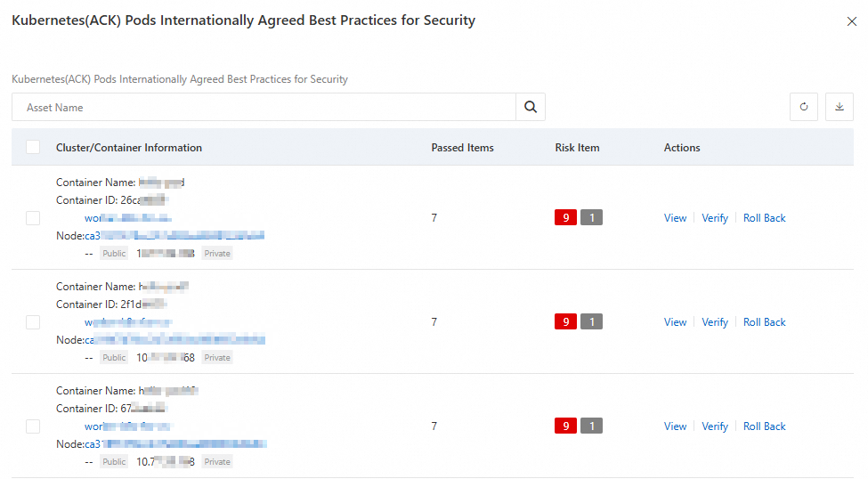Open View for first container row
The width and height of the screenshot is (868, 479).
pyautogui.click(x=675, y=218)
